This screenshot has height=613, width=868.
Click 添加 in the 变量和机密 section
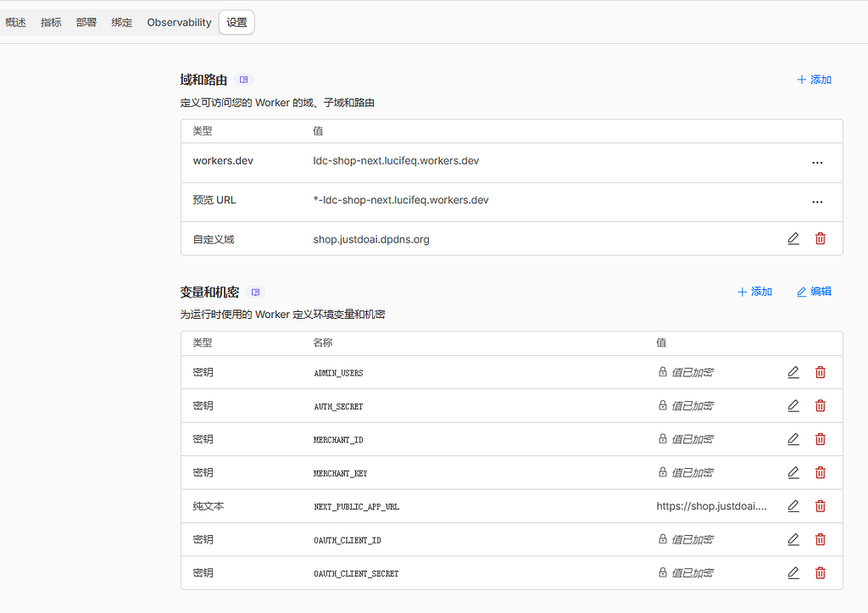tap(755, 292)
